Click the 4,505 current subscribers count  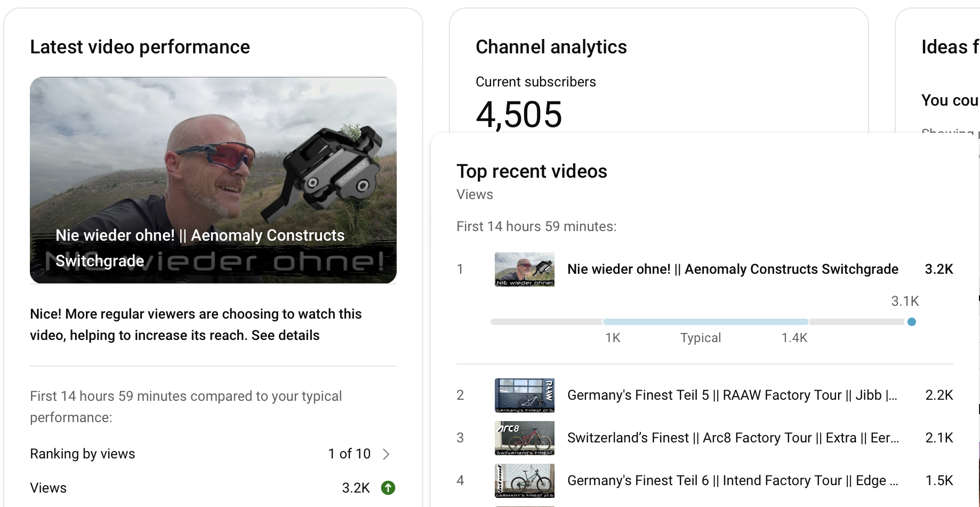coord(519,114)
